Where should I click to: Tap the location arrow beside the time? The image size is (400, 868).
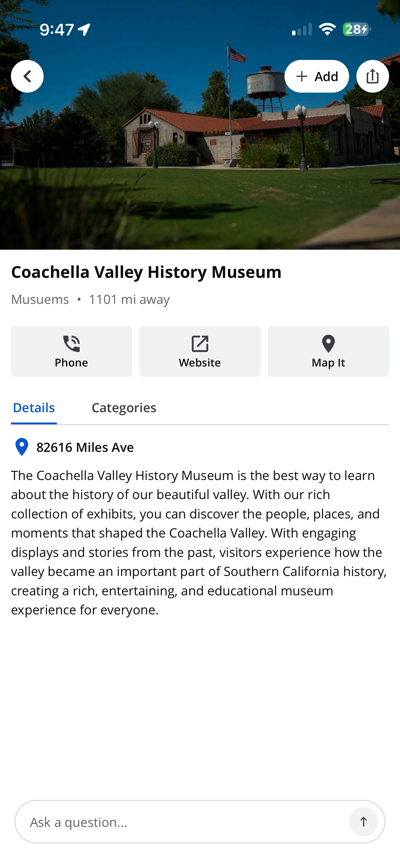(84, 30)
